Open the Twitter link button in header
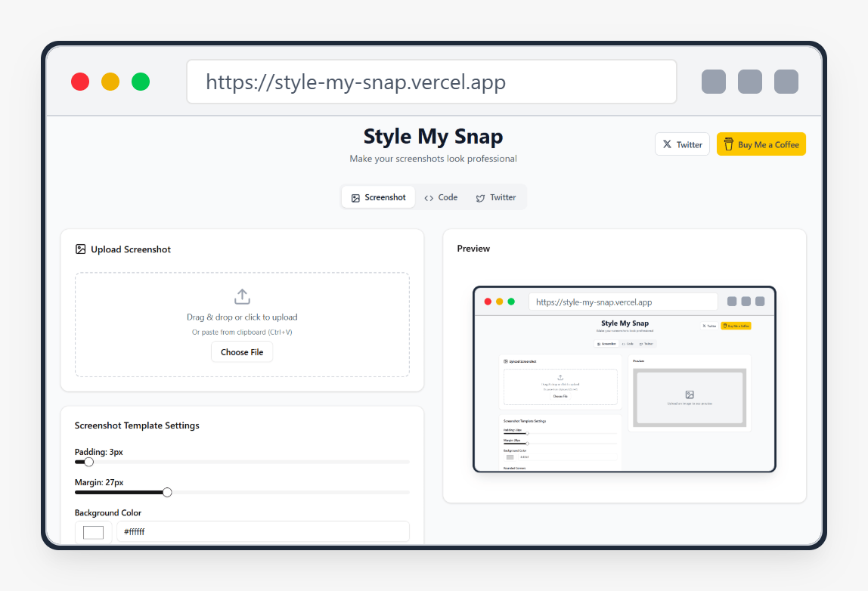868x591 pixels. (682, 144)
